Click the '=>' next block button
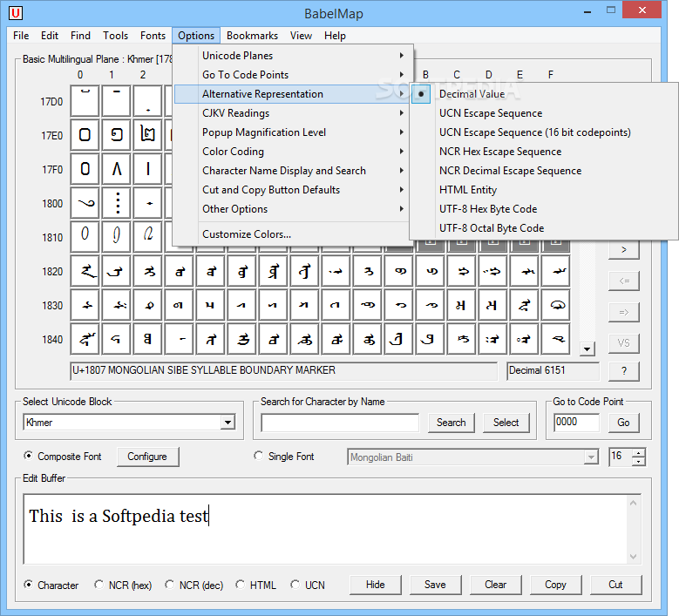 623,312
